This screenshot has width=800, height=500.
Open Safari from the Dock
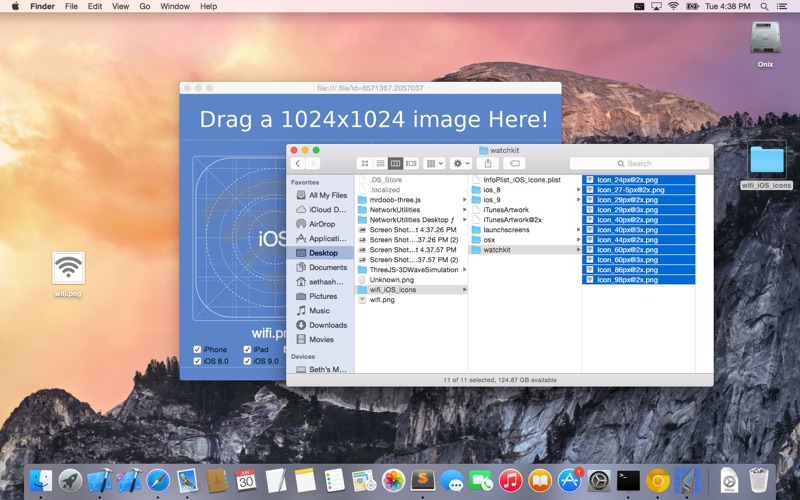(158, 481)
